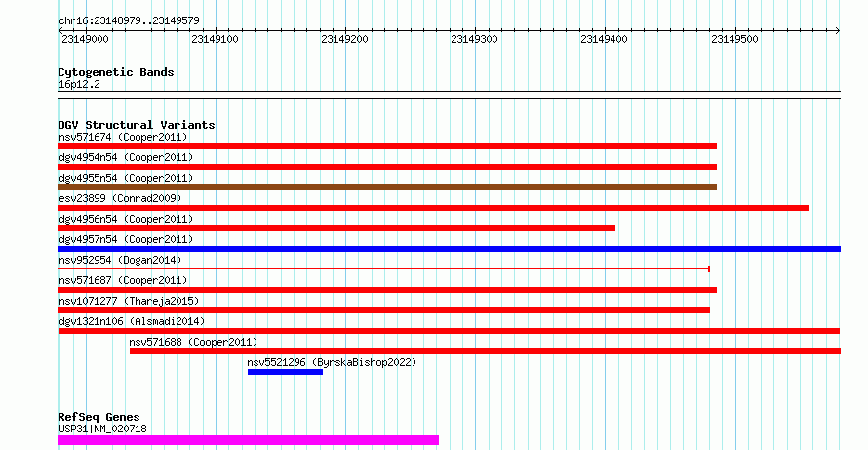Open the dgv4957n54 (Cooper2011) label

[x=126, y=239]
